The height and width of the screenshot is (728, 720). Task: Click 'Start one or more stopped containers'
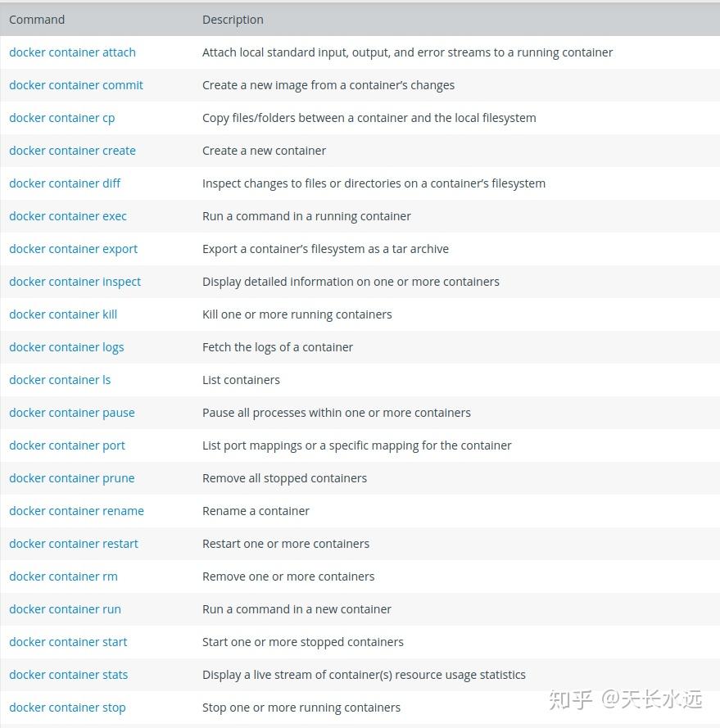303,642
